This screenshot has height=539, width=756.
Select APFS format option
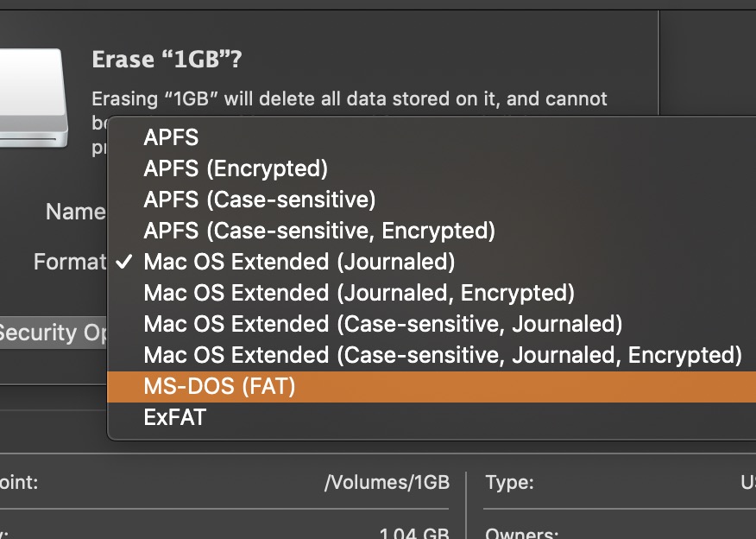[x=171, y=137]
